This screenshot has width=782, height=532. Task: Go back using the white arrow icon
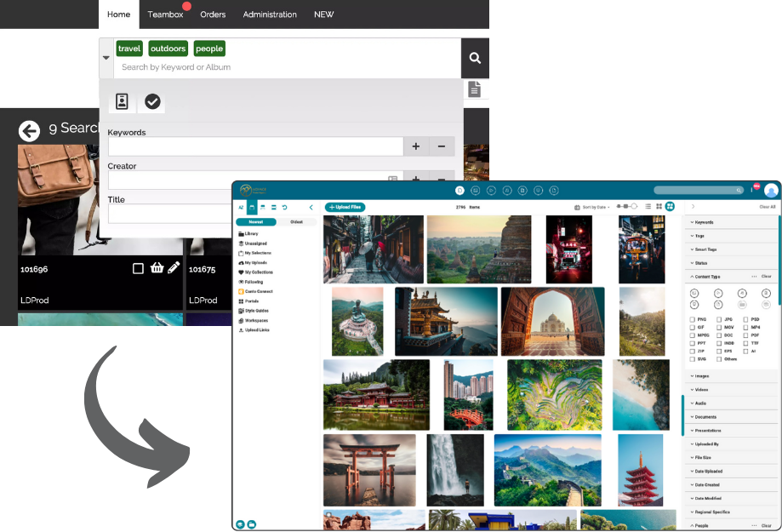tap(30, 130)
